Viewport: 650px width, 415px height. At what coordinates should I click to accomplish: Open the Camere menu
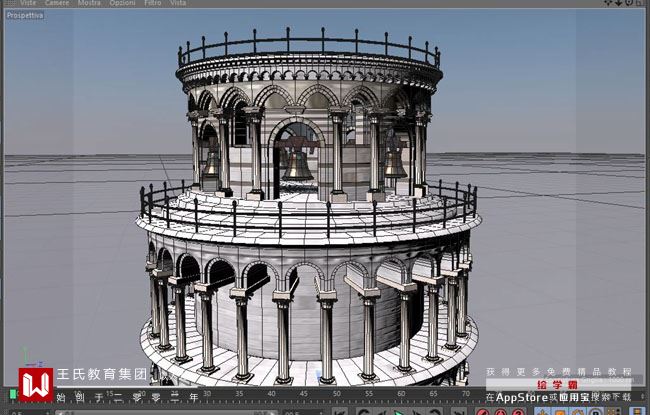coord(57,2)
